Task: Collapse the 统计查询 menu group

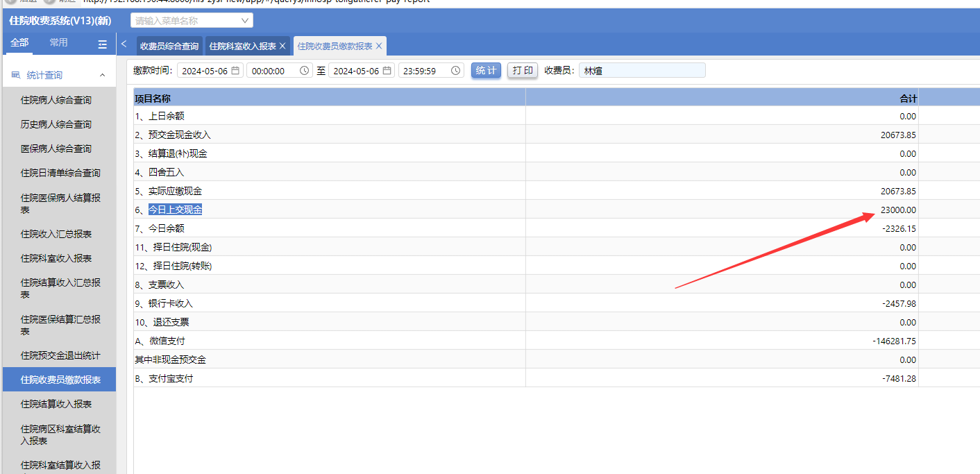Action: [102, 75]
